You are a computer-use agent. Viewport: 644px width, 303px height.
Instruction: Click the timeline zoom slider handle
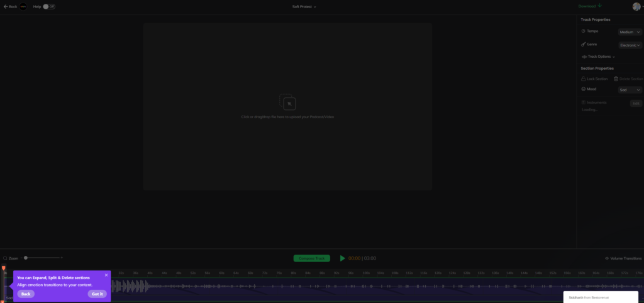click(x=25, y=258)
